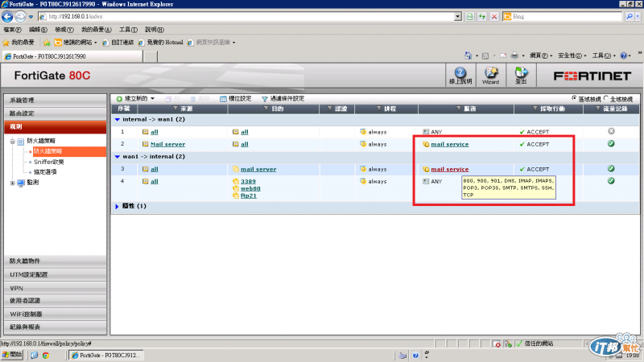Image resolution: width=644 pixels, height=362 pixels.
Task: Click the source (來源) column filter icon
Action: tap(175, 109)
